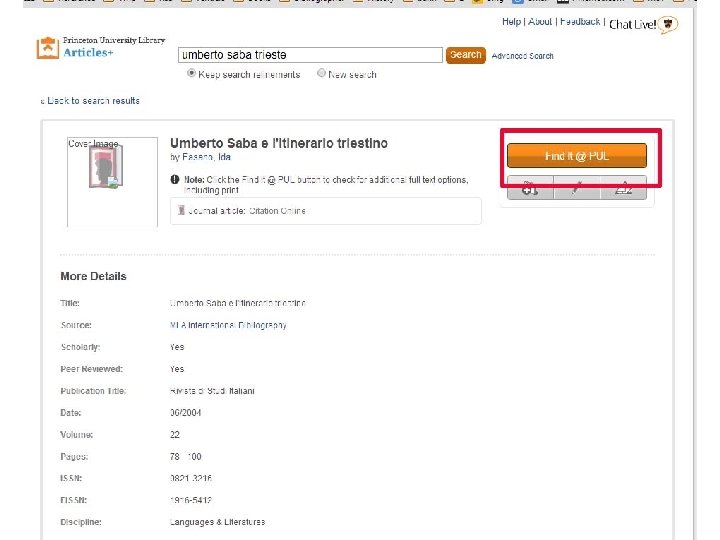Screen dimensions: 720x540
Task: Click the Princeton Library Articles+ logo icon
Action: (x=48, y=48)
